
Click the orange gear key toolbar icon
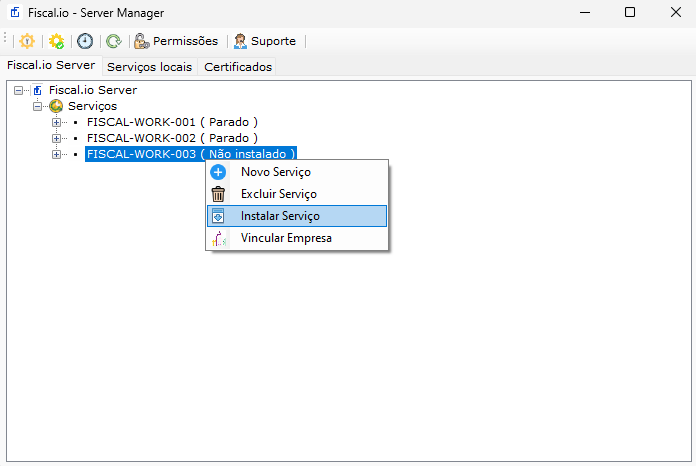[x=27, y=41]
